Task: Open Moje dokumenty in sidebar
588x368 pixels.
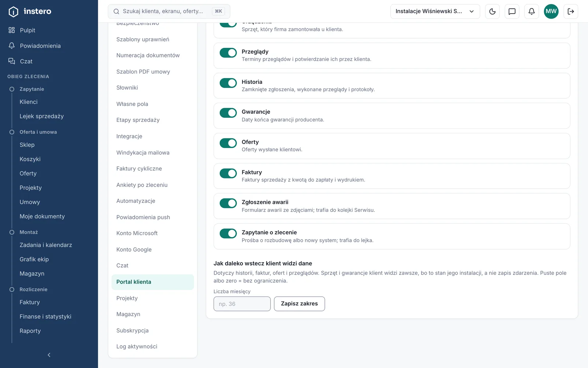Action: (x=42, y=216)
